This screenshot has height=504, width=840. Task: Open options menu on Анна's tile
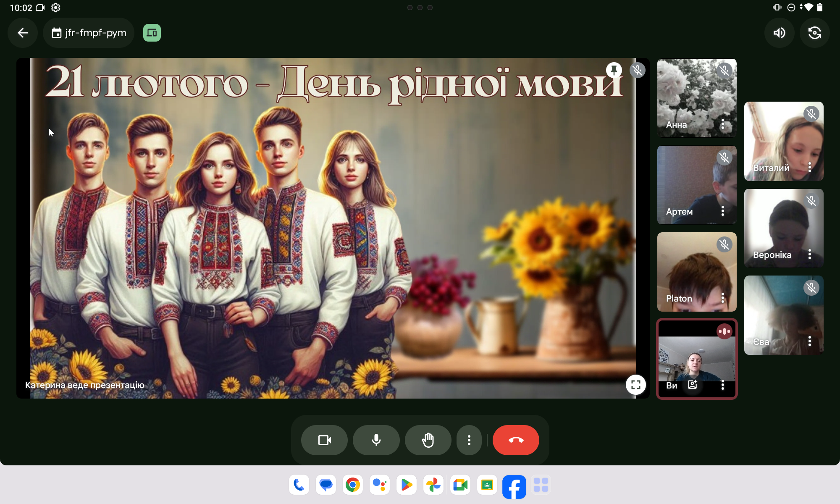722,124
